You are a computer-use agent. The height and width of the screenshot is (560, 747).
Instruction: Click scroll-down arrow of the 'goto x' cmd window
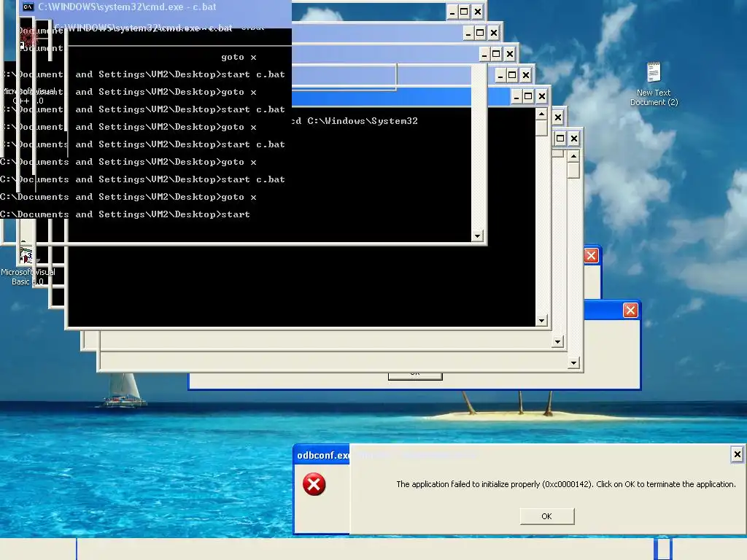coord(477,236)
